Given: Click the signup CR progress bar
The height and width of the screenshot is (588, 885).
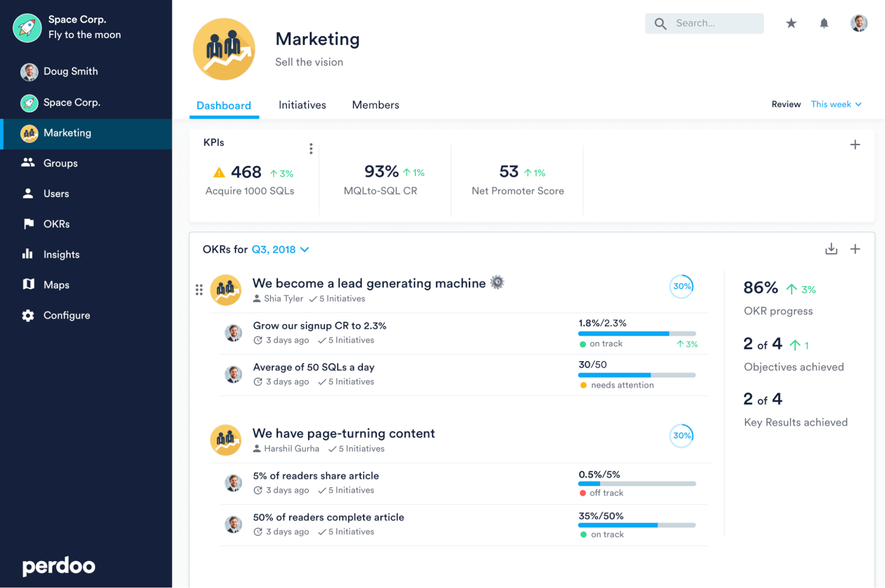Looking at the screenshot, I should pos(637,333).
